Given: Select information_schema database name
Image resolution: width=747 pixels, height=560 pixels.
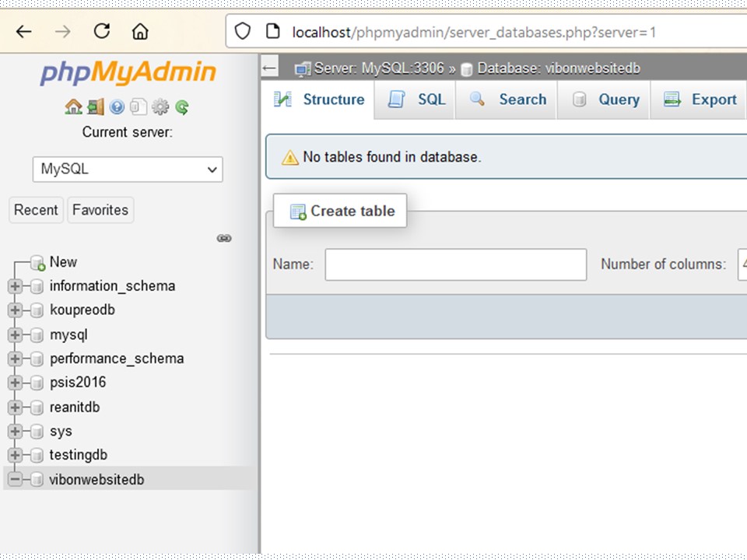Looking at the screenshot, I should pos(112,285).
